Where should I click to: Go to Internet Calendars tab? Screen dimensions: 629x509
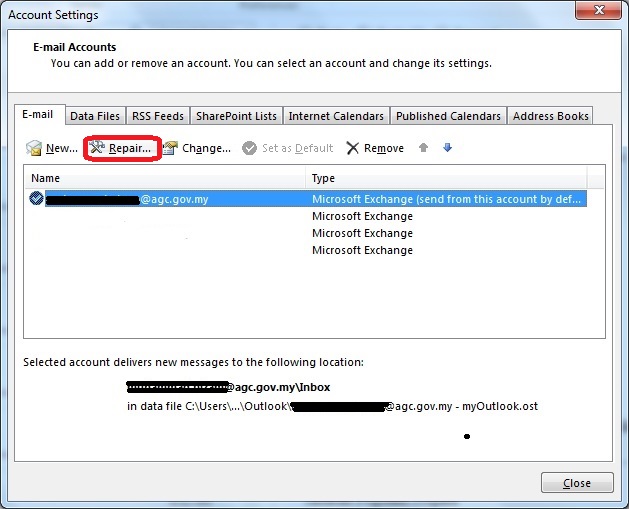coord(336,116)
